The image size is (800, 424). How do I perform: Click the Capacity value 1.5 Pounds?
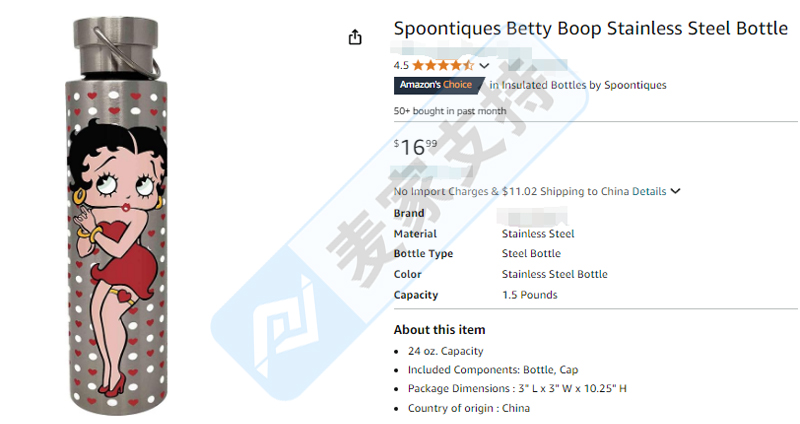point(530,295)
